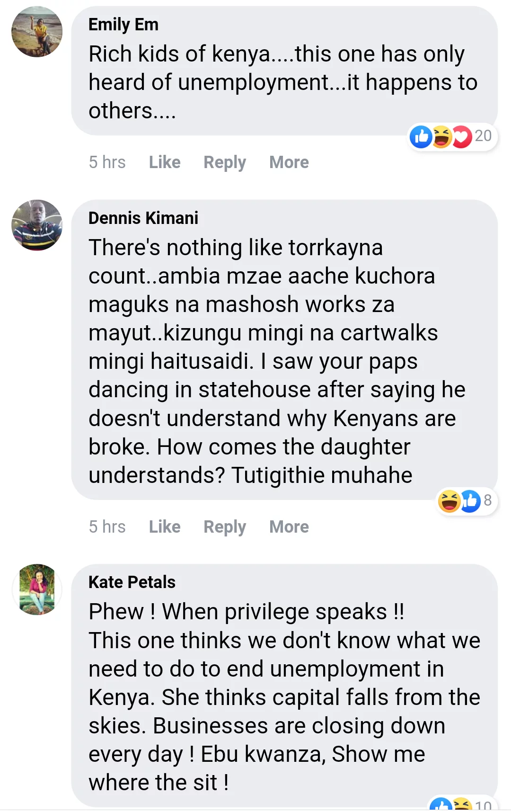Click the thumbs-up icon on Kate Petals' comment
Viewport: 511px width, 812px height.
pyautogui.click(x=442, y=805)
